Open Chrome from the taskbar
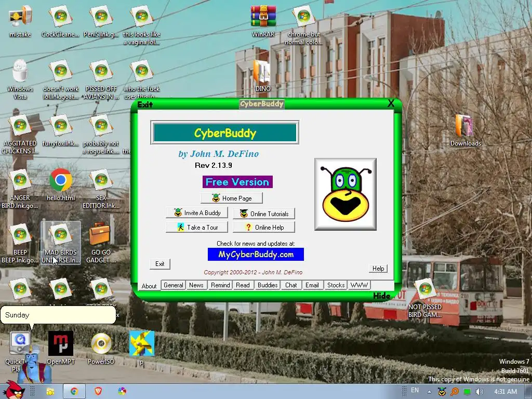This screenshot has height=399, width=532. click(x=74, y=392)
